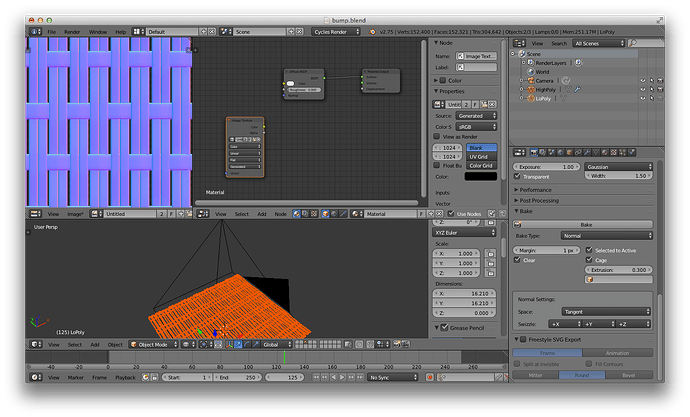Toggle the Freestyle SVG Export checkbox
Image resolution: width=690 pixels, height=417 pixels.
(x=523, y=339)
